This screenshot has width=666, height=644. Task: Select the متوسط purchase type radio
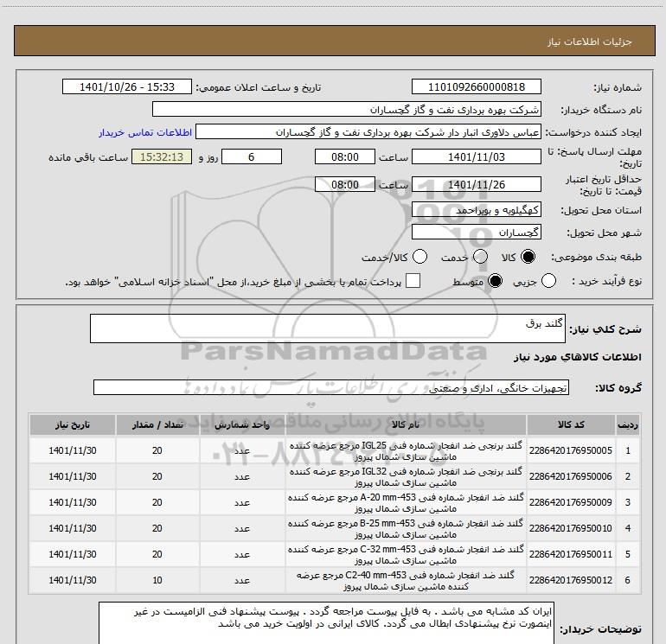click(x=495, y=281)
